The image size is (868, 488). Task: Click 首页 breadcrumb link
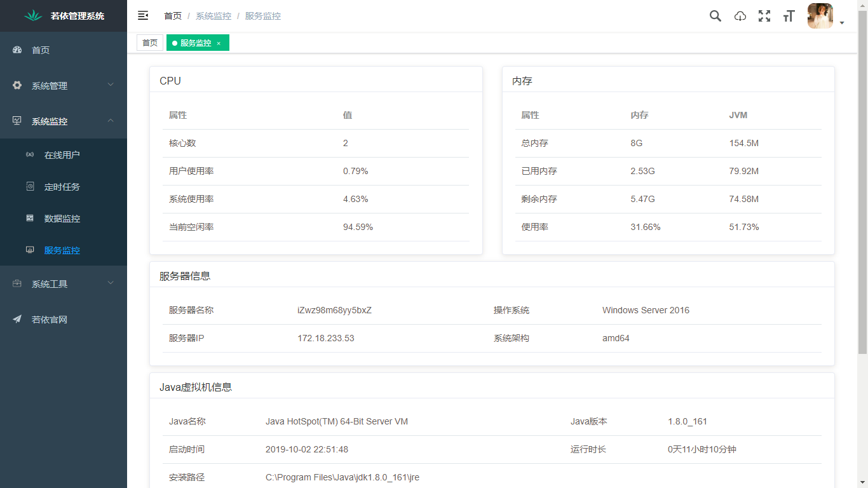173,16
